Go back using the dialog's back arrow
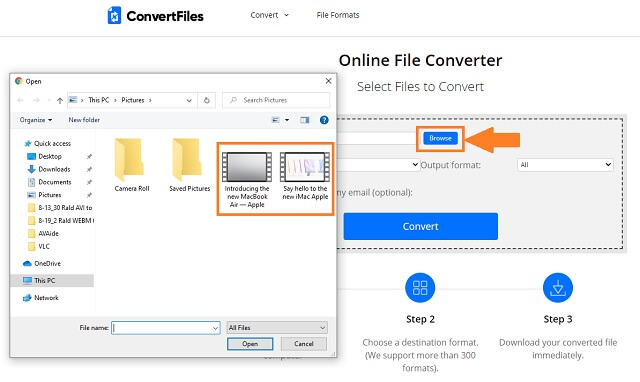The image size is (640, 382). tap(20, 100)
